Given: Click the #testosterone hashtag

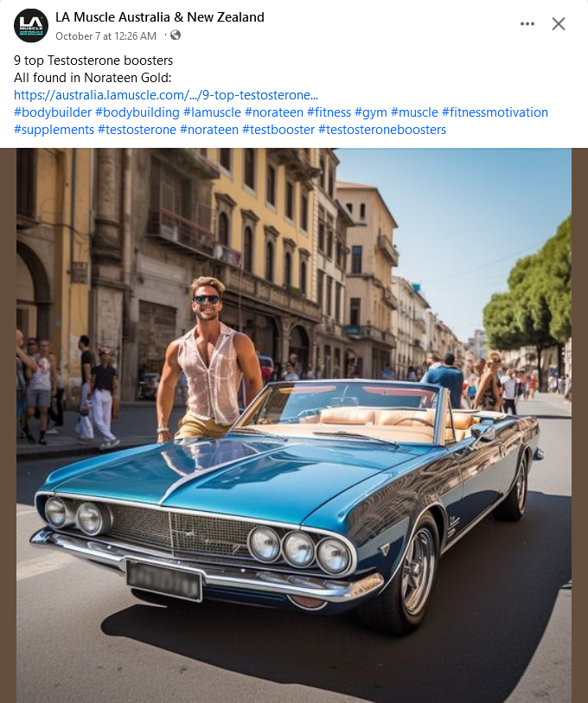Looking at the screenshot, I should point(137,130).
